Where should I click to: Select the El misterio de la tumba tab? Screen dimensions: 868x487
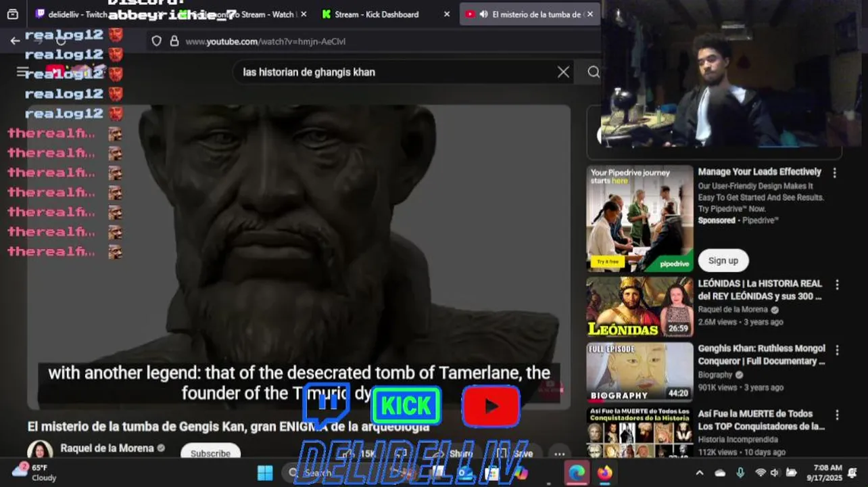pos(530,14)
